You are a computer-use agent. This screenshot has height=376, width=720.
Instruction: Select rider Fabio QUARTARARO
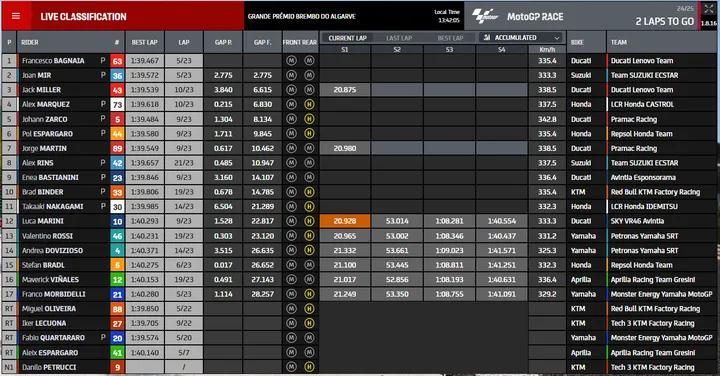53,338
